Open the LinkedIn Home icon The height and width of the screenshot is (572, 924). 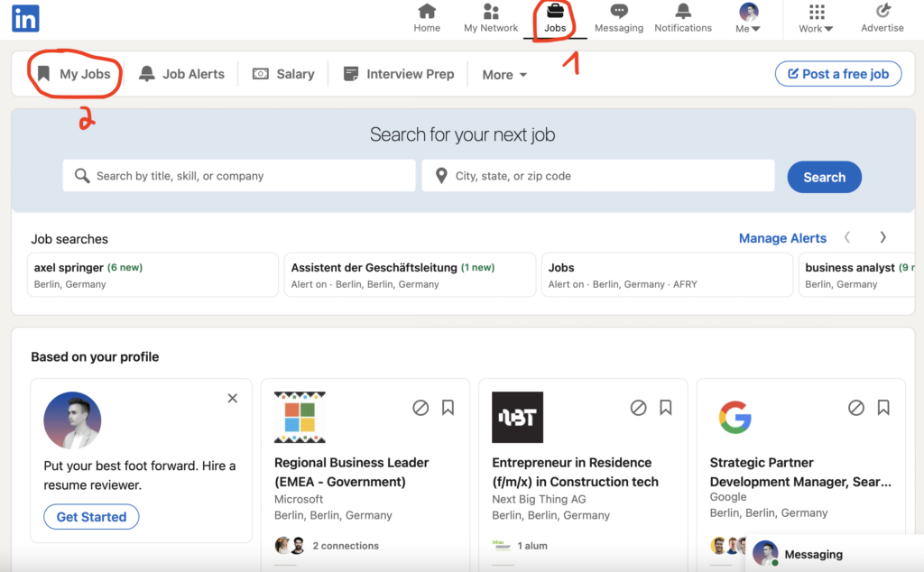427,13
